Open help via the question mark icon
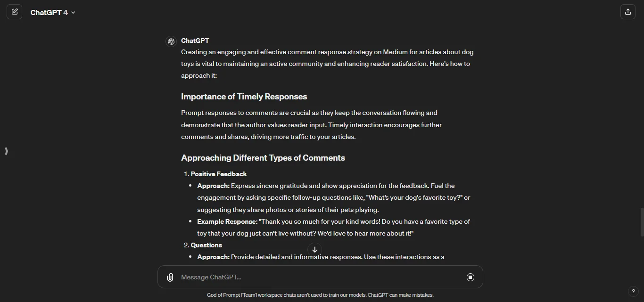644x302 pixels. (634, 291)
